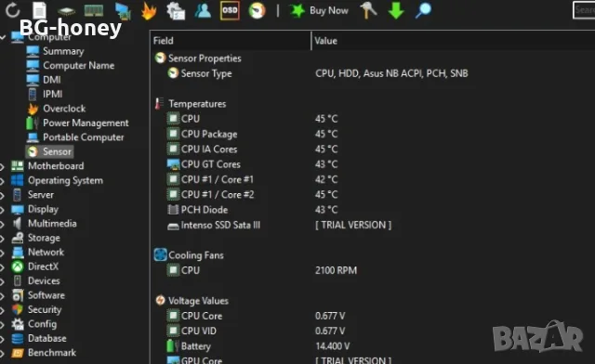This screenshot has height=364, width=595.
Task: Select Summary in the tree
Action: tap(63, 51)
